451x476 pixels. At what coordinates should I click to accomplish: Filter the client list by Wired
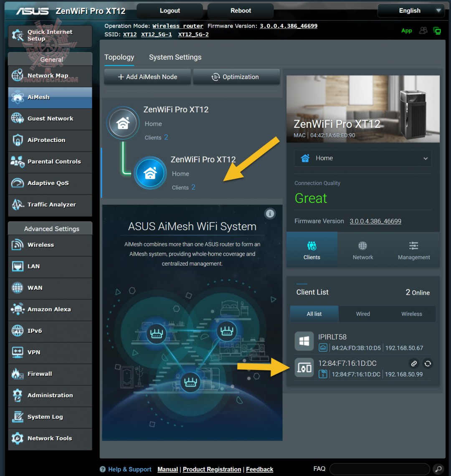point(362,314)
